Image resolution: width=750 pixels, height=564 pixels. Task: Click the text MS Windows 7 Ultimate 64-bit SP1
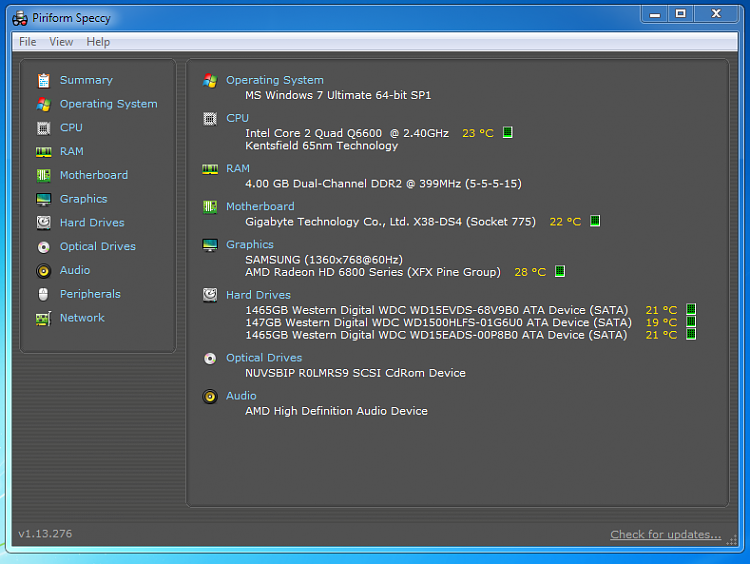[338, 95]
